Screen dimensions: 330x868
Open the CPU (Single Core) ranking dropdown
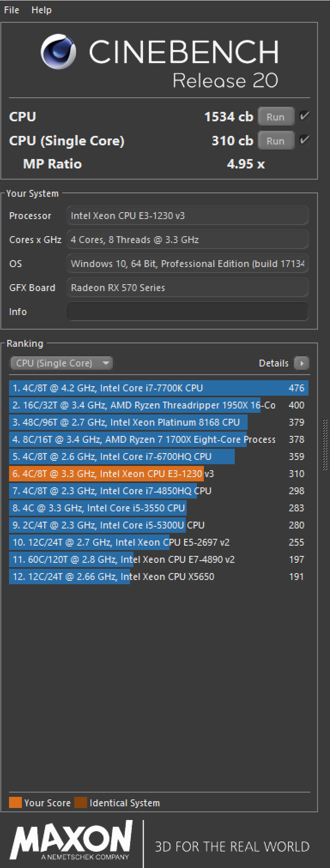(61, 363)
